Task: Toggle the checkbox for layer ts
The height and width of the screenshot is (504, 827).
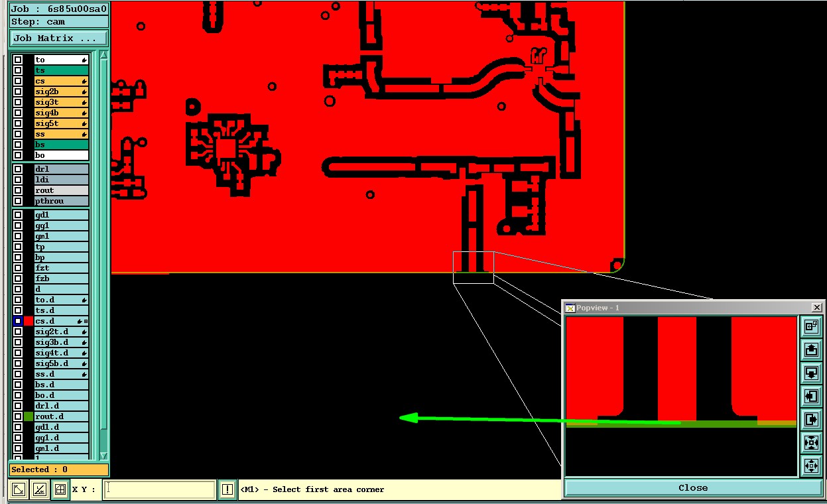Action: tap(18, 71)
